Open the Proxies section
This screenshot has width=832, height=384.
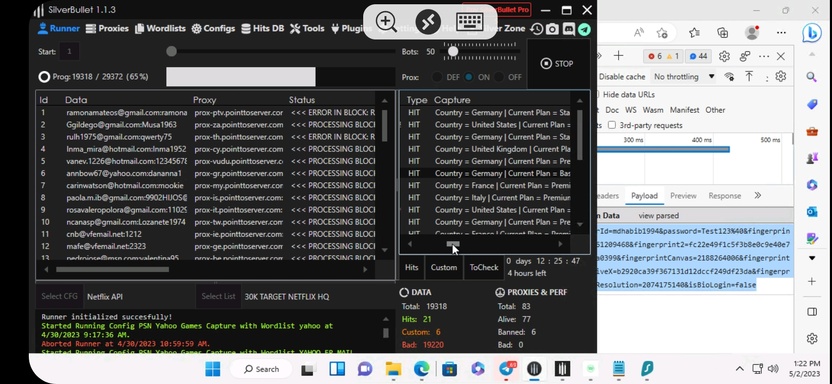tap(107, 29)
